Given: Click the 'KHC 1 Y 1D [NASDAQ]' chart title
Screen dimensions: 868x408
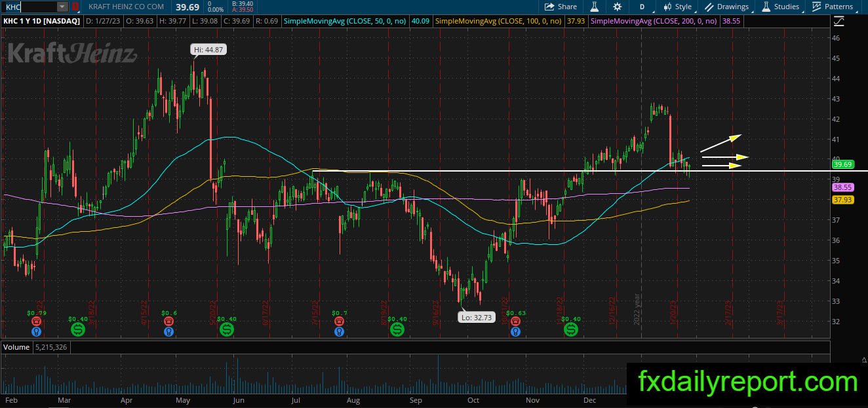Looking at the screenshot, I should tap(41, 21).
